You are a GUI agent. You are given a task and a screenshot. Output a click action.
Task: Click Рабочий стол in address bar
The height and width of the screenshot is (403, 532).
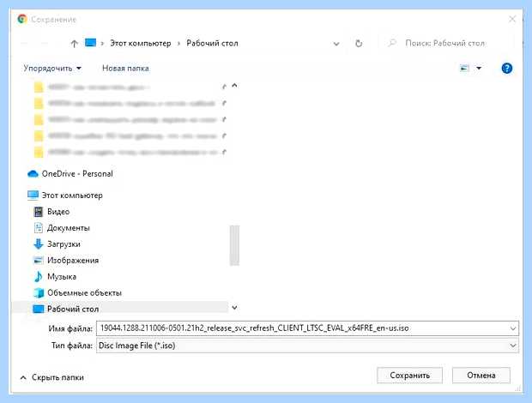213,44
